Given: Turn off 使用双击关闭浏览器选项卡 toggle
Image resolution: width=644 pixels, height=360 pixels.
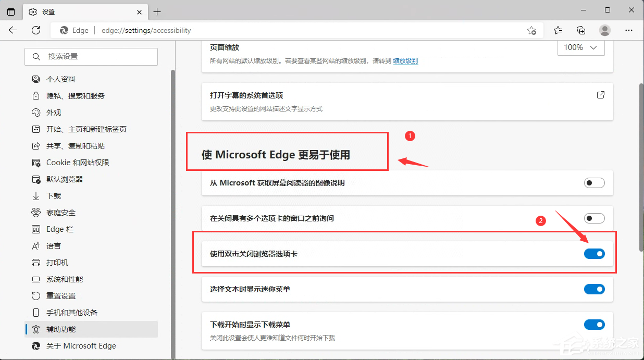Looking at the screenshot, I should click(595, 254).
